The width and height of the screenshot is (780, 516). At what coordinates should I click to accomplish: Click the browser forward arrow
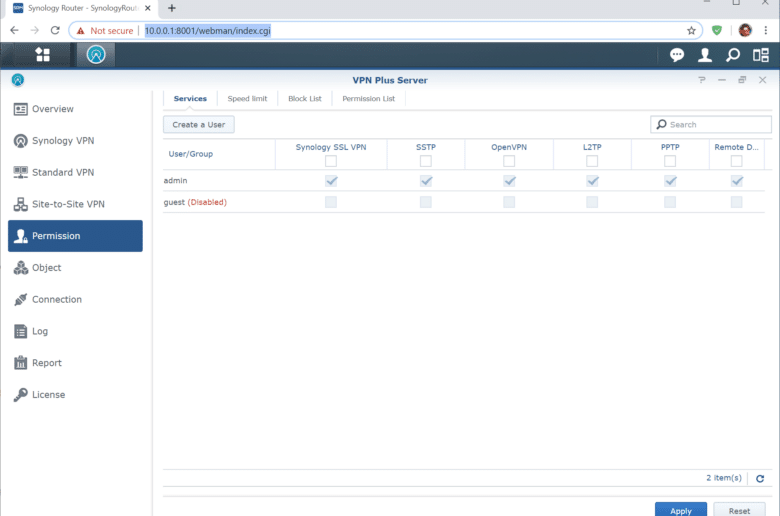click(x=34, y=30)
